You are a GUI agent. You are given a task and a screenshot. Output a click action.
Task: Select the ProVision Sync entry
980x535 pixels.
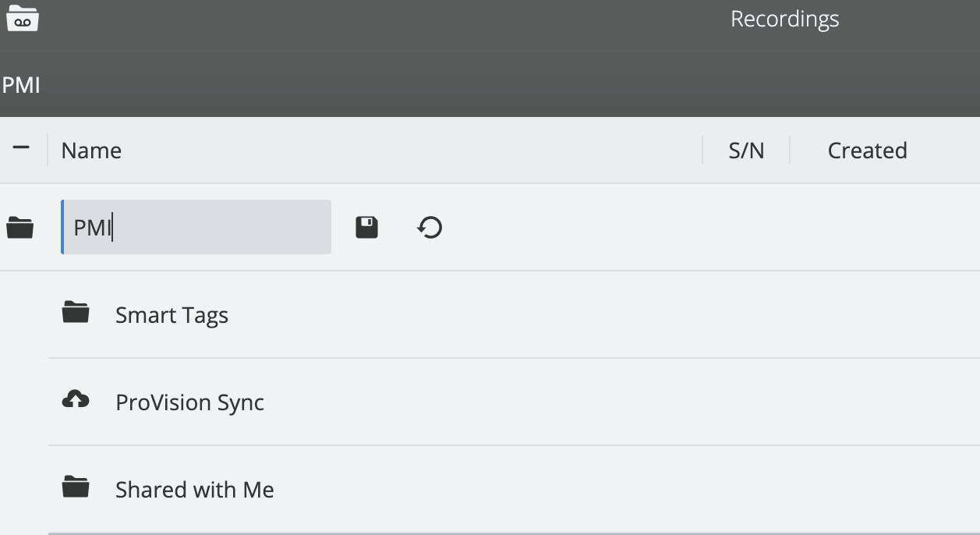(189, 402)
